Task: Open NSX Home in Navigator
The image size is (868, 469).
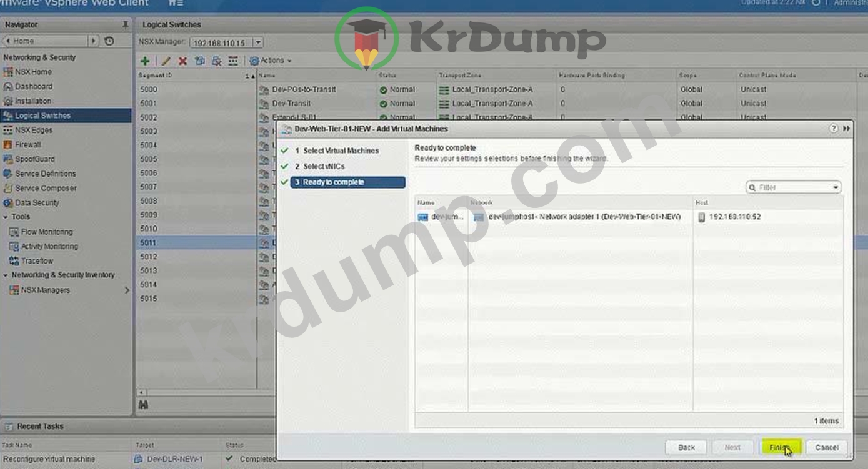Action: [33, 72]
